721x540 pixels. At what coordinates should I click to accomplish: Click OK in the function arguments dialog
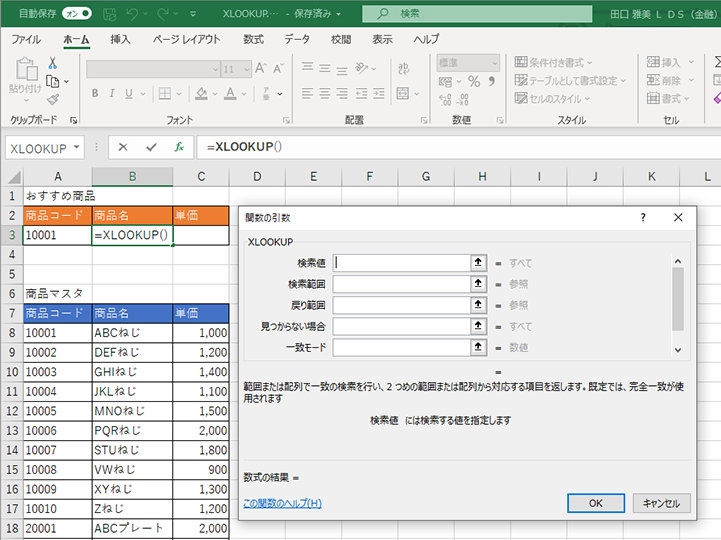tap(595, 503)
